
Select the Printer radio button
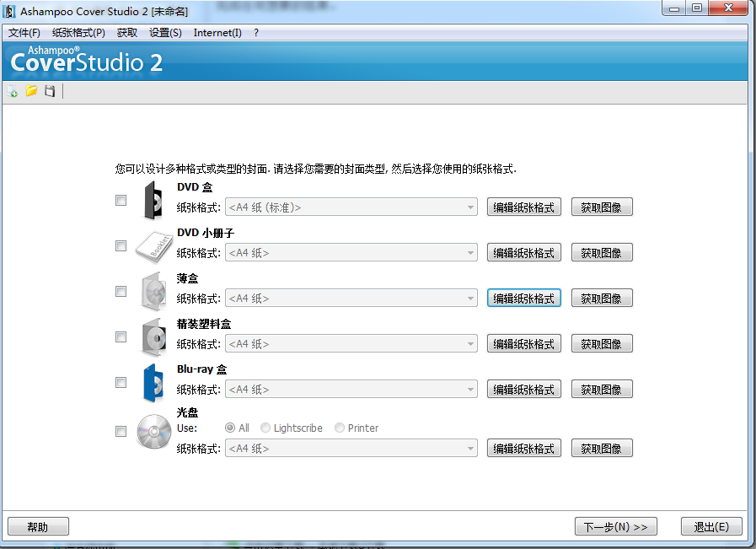[340, 428]
